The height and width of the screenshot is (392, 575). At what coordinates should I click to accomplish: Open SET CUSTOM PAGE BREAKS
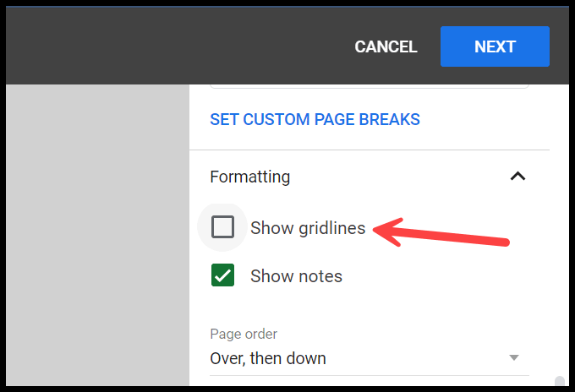(315, 119)
